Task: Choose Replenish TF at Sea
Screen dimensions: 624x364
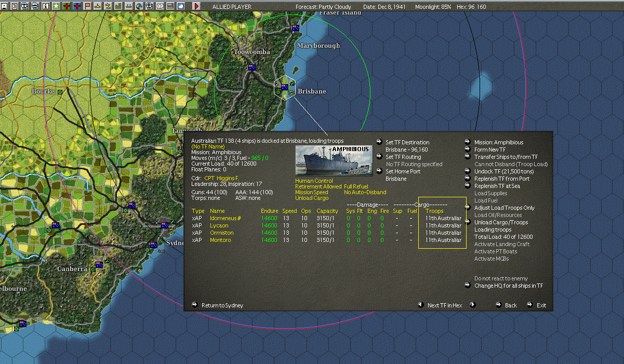Action: point(497,186)
